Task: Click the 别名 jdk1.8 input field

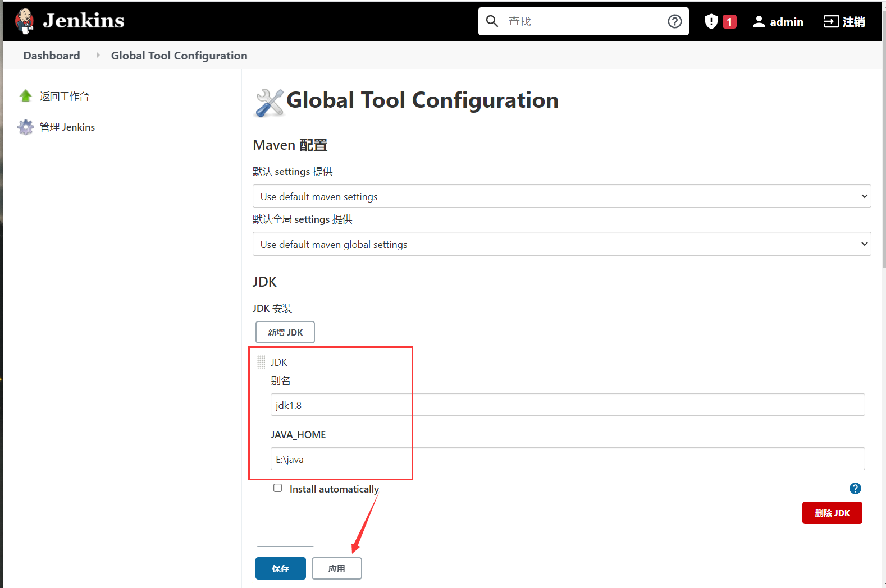Action: (x=568, y=405)
